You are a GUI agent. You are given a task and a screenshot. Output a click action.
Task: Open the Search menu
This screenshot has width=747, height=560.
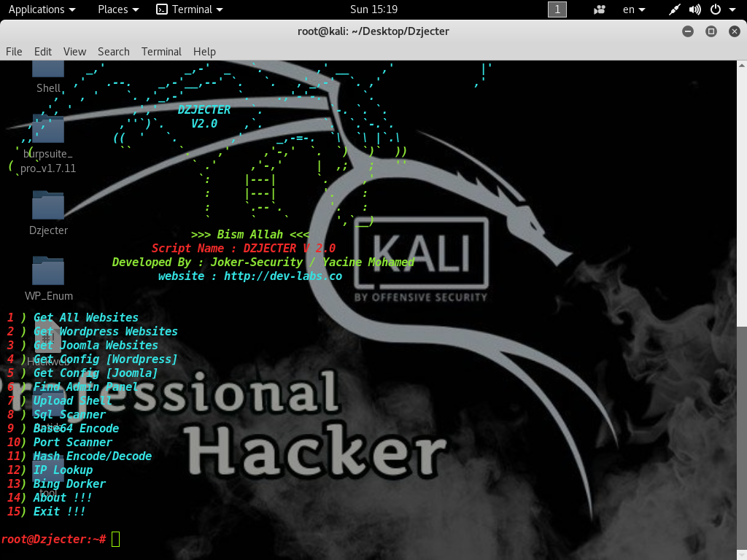(113, 52)
